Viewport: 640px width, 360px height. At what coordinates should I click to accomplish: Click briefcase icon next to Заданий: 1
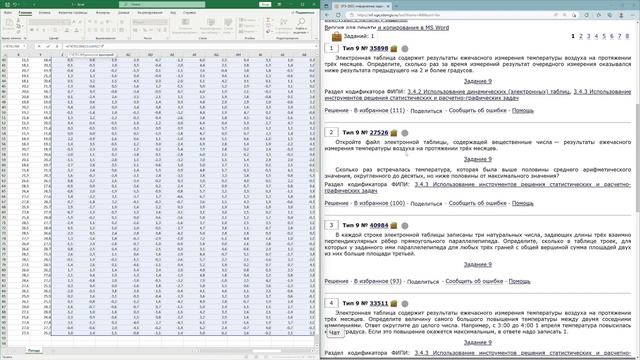pos(336,37)
